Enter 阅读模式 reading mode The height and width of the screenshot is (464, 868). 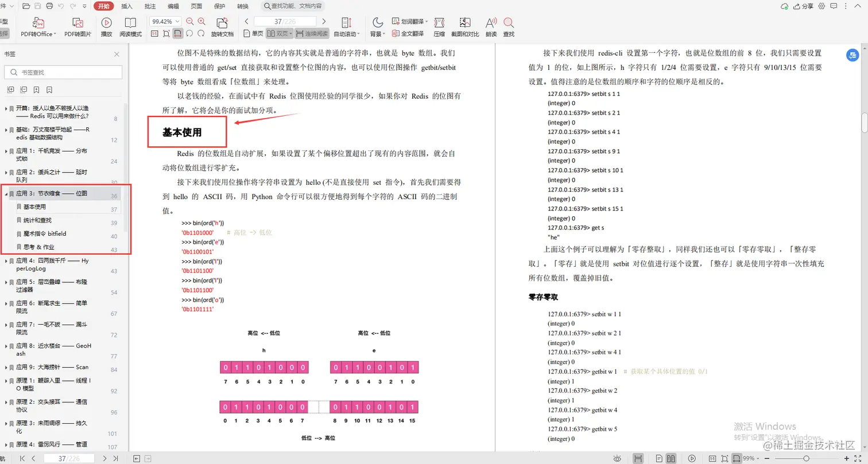pyautogui.click(x=130, y=27)
